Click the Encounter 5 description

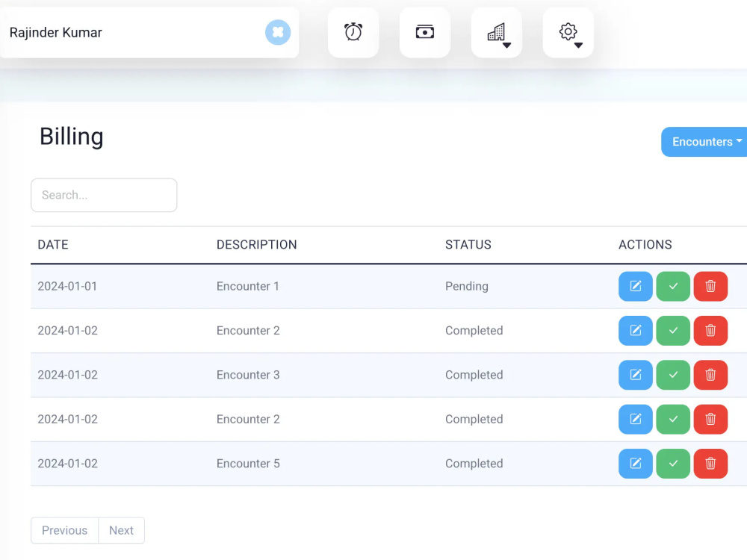coord(248,464)
